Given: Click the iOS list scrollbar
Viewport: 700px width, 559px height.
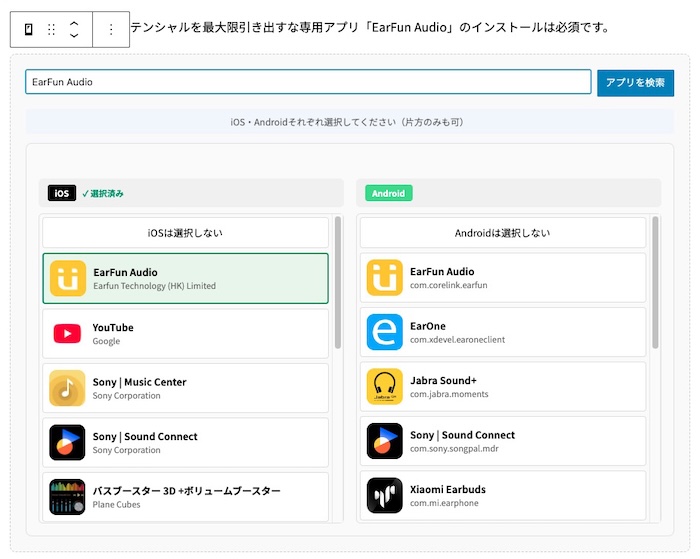Looking at the screenshot, I should 337,283.
